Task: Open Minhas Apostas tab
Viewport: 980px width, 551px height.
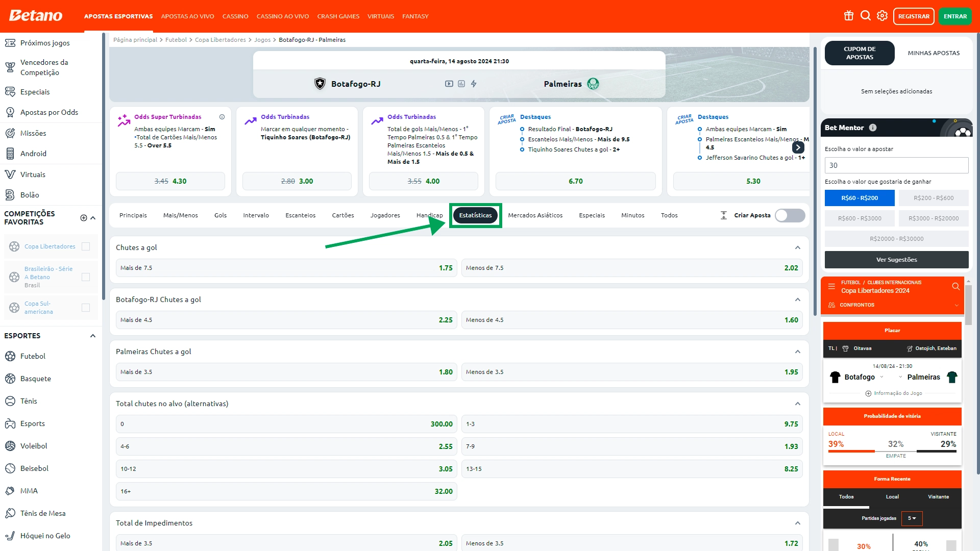Action: (x=934, y=53)
